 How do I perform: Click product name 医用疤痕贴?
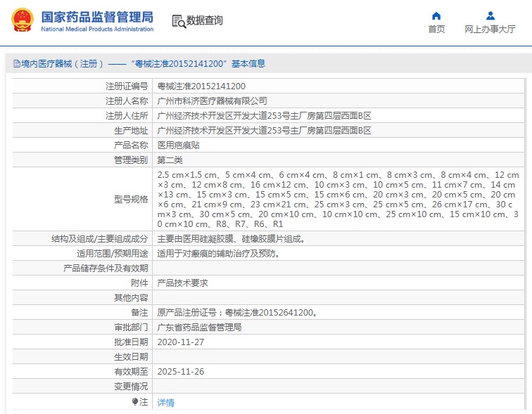(x=179, y=145)
